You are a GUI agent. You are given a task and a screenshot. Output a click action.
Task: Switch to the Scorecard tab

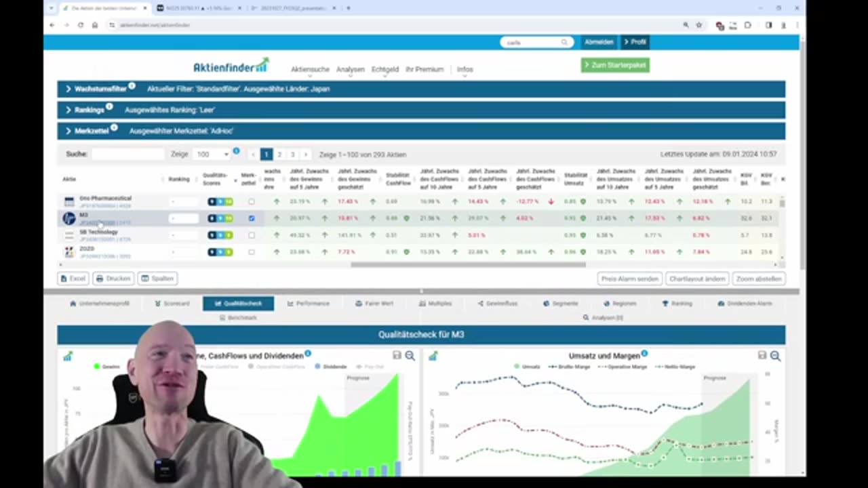click(x=172, y=304)
